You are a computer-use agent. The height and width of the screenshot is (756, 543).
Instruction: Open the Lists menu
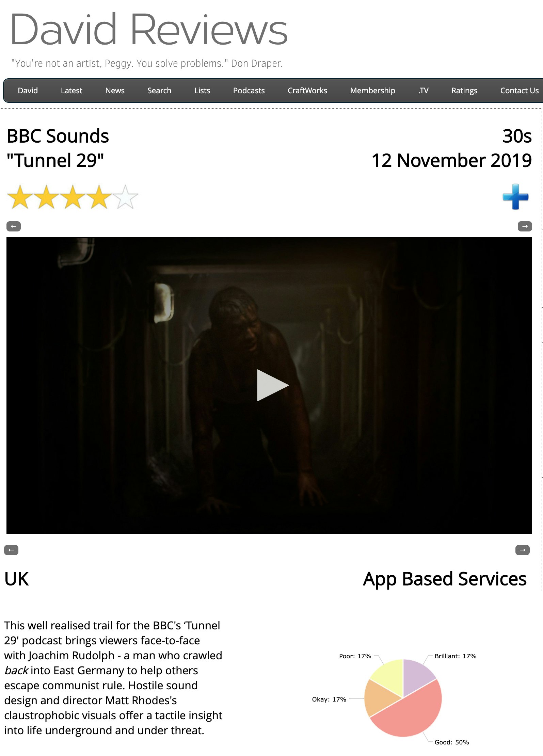click(202, 91)
